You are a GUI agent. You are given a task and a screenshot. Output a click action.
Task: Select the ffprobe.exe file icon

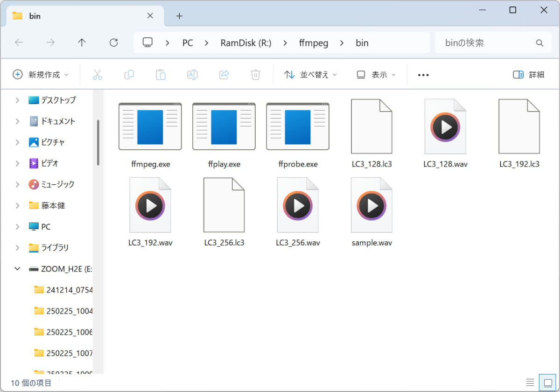pos(298,126)
